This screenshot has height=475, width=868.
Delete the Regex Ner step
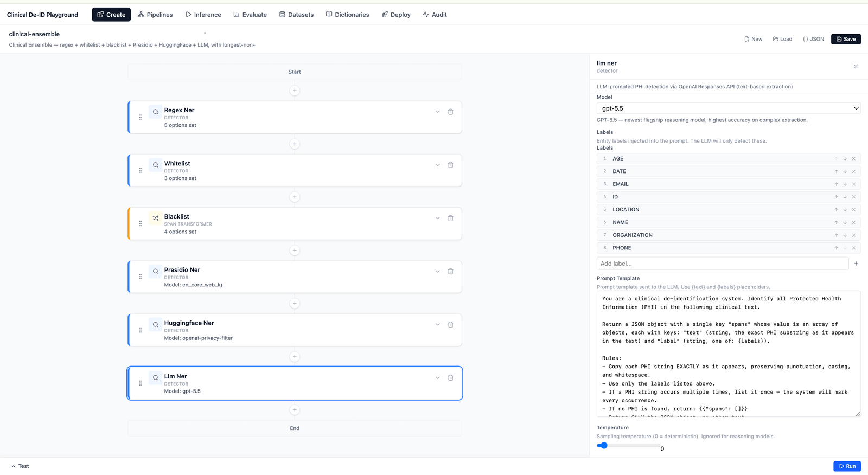(x=450, y=112)
